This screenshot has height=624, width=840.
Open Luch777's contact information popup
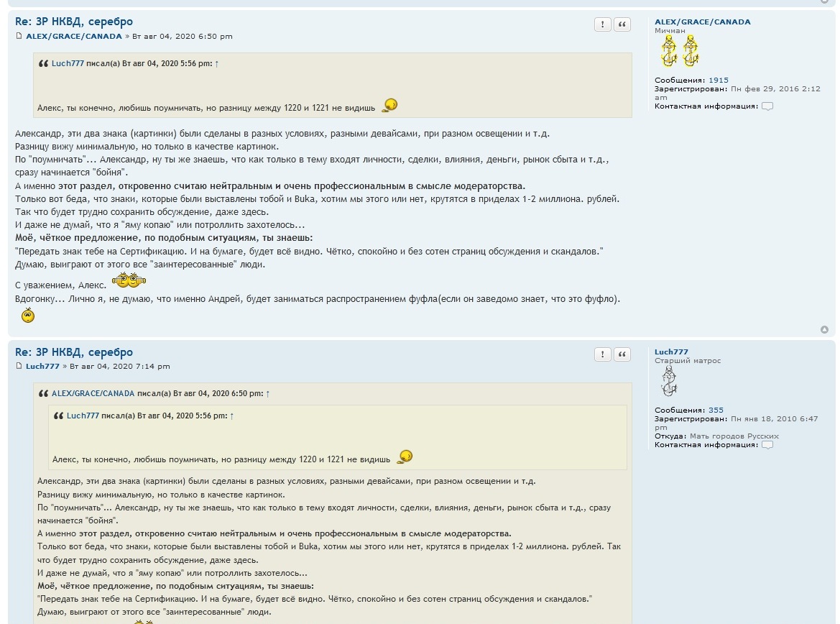click(767, 445)
